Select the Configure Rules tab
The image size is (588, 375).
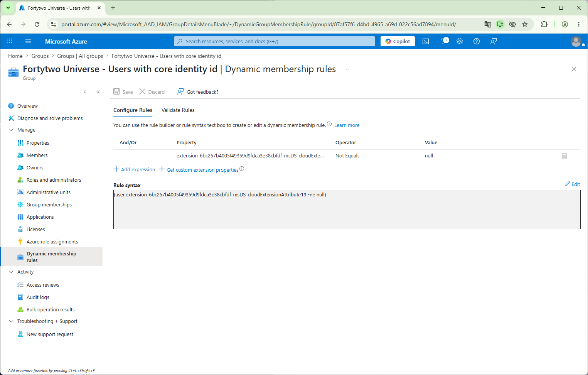133,110
